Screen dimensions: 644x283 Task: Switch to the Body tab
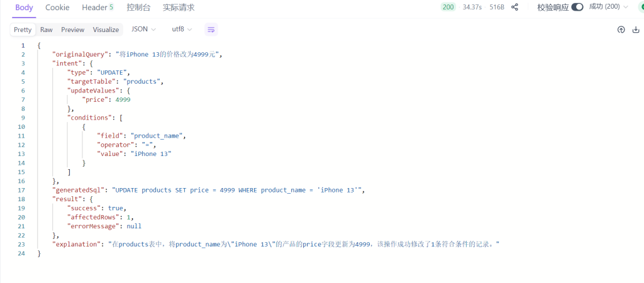(24, 8)
